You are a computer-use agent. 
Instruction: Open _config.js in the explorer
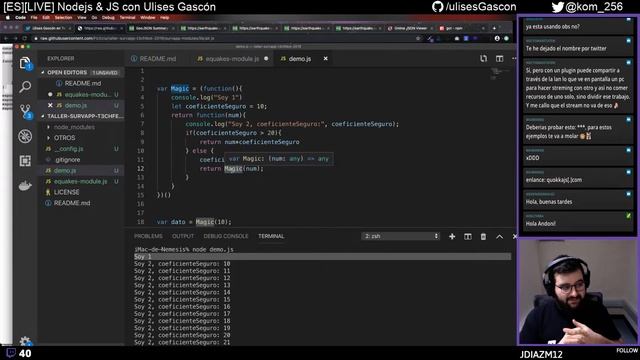[x=81, y=149]
